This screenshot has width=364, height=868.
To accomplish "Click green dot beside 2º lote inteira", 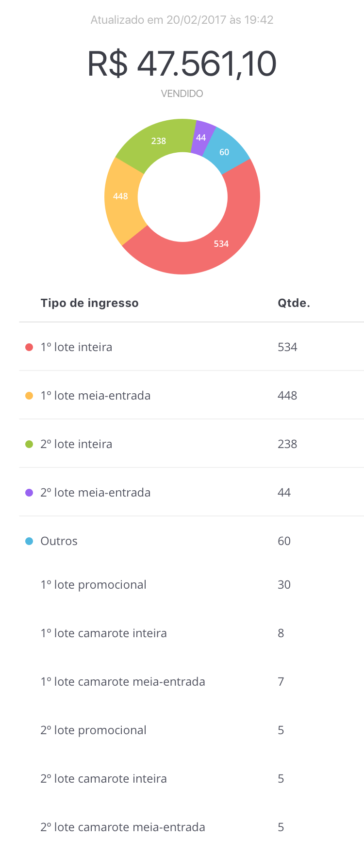I will 29,444.
